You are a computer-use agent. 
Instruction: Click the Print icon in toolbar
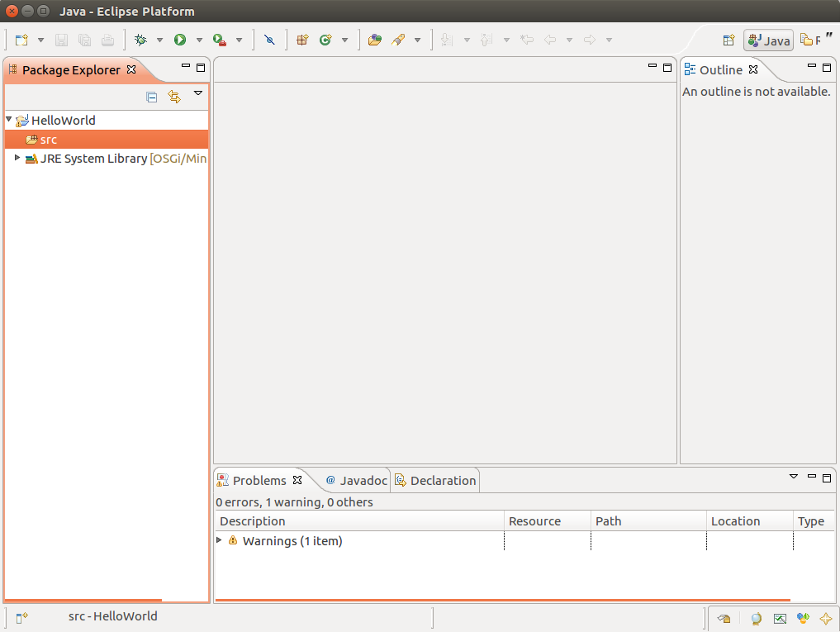[107, 40]
